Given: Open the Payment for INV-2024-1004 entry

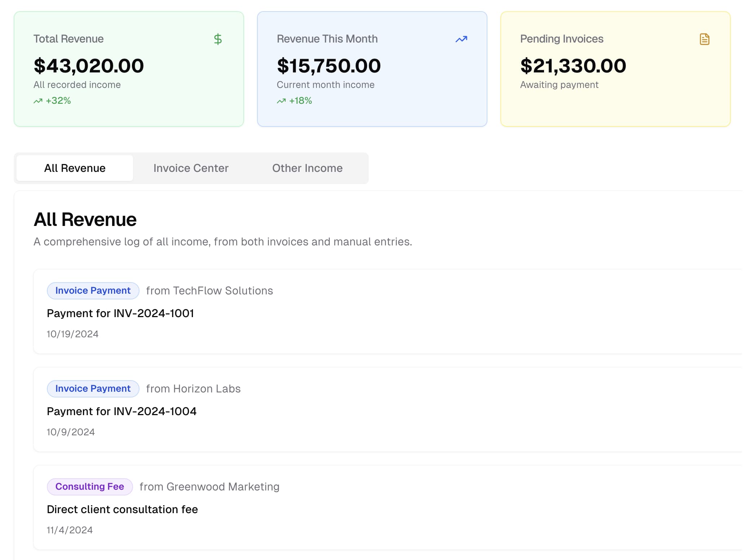Looking at the screenshot, I should (x=121, y=411).
